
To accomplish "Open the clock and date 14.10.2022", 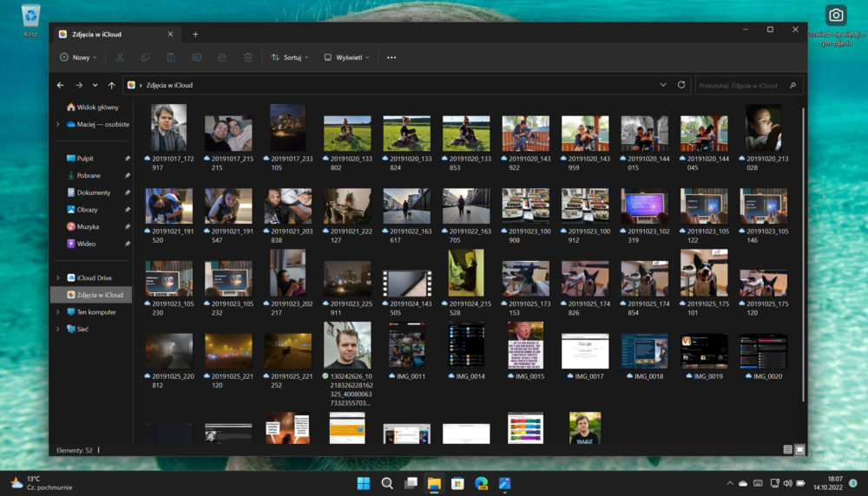I will [827, 483].
